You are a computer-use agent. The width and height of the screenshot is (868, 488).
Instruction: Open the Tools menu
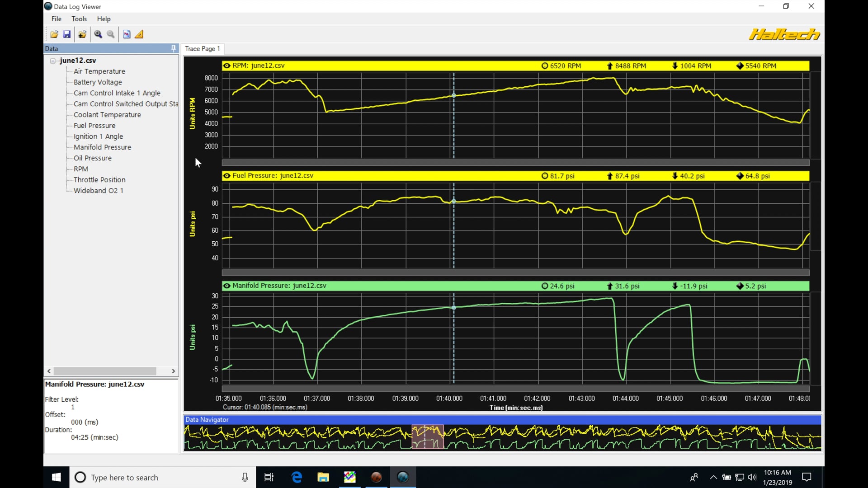79,19
